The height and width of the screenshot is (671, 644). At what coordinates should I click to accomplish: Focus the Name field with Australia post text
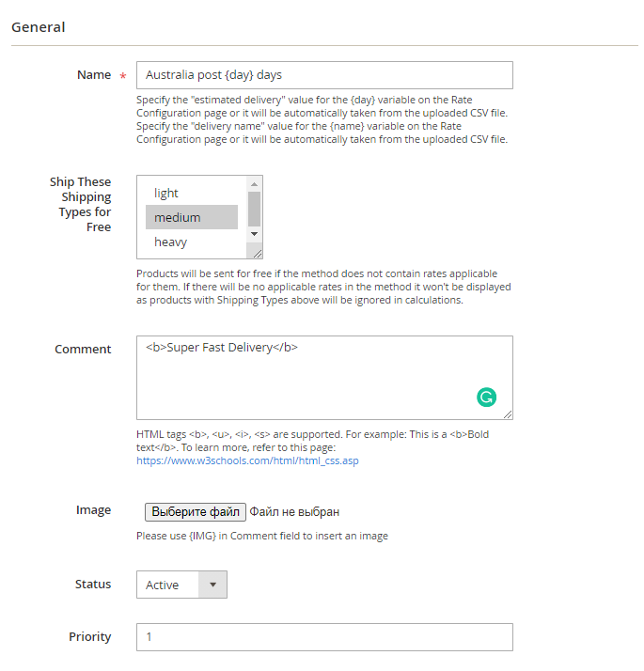pyautogui.click(x=324, y=75)
